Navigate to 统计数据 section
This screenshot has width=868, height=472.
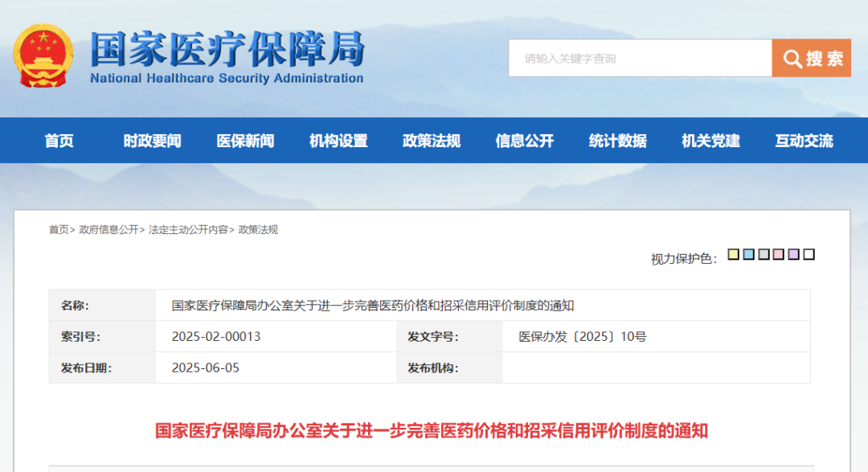click(x=618, y=142)
